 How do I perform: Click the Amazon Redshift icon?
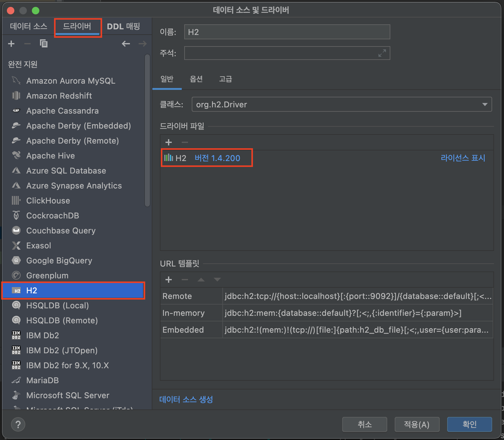[16, 95]
